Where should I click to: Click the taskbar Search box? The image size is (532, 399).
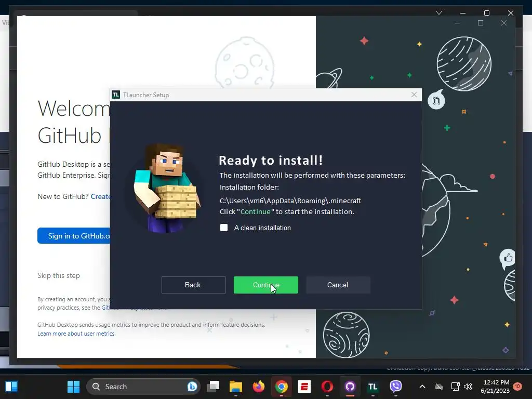(x=143, y=387)
